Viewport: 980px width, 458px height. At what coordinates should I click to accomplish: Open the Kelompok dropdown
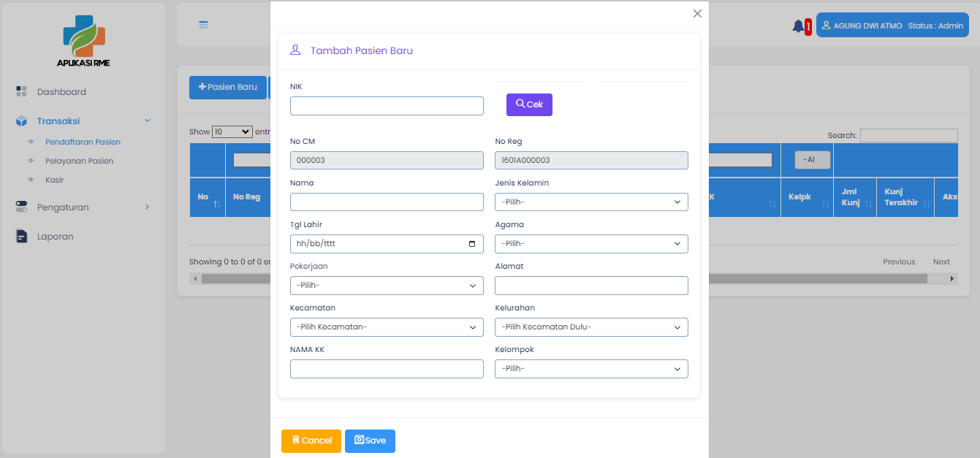(591, 369)
